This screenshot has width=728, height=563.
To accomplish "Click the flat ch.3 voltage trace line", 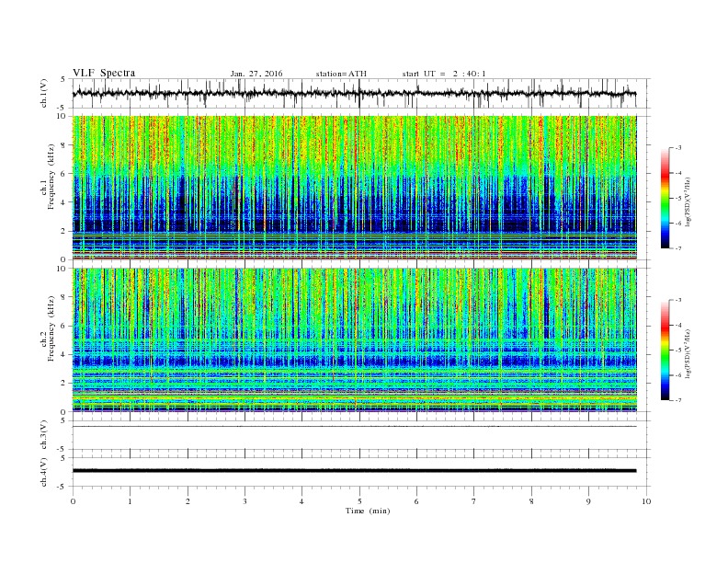I will coord(355,427).
